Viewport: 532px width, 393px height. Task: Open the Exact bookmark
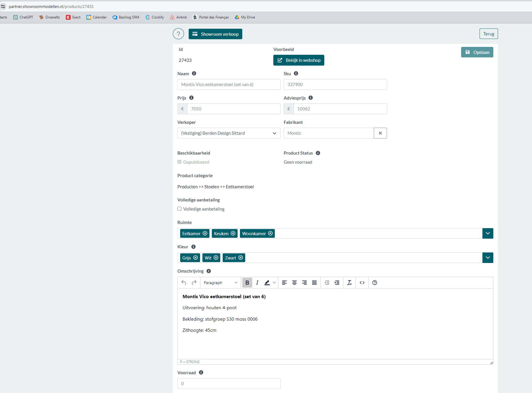73,17
